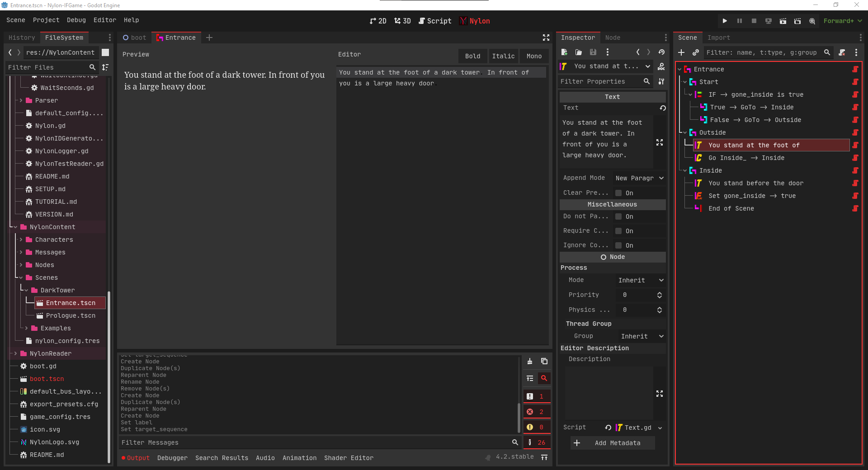
Task: Switch to the Nylon workspace
Action: pyautogui.click(x=475, y=21)
